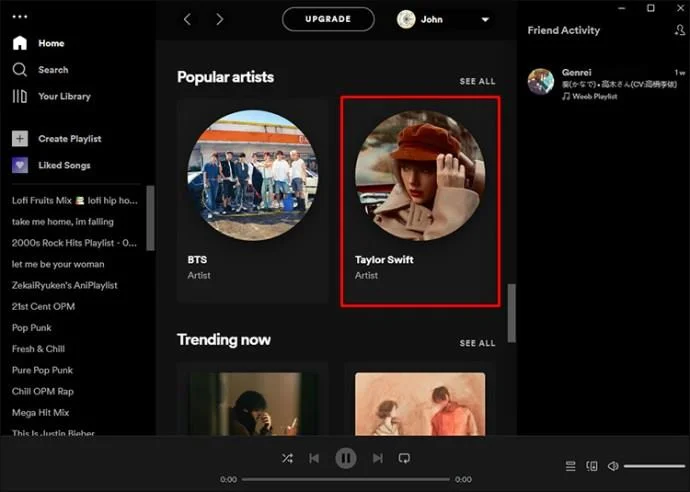Click the main content scrollbar
Viewport: 690px width, 492px height.
coord(511,313)
